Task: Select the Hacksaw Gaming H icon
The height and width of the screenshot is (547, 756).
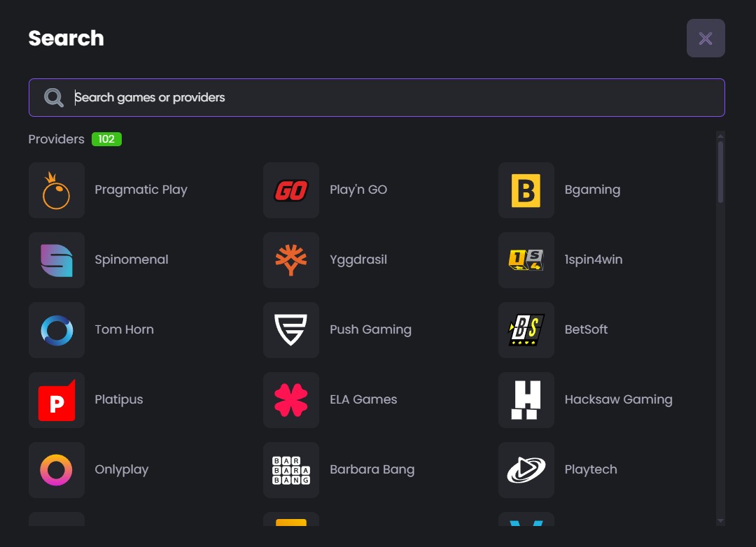Action: (x=526, y=400)
